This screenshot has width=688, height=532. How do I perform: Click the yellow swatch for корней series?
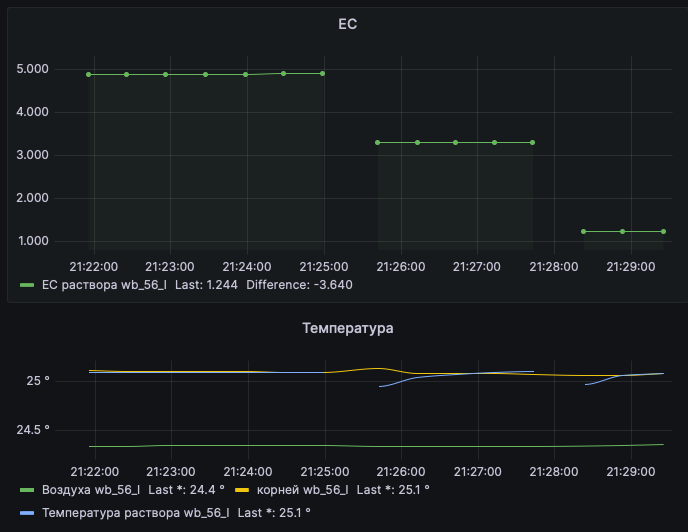(x=242, y=490)
